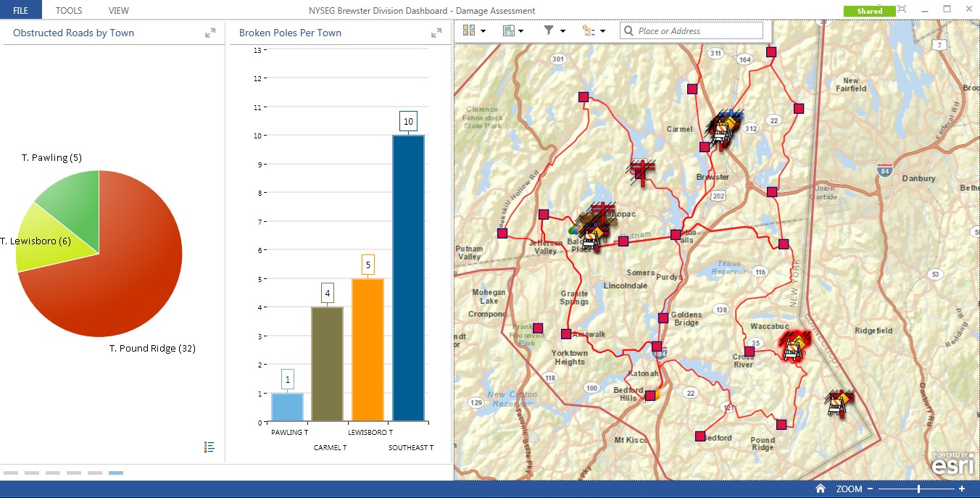Screen dimensions: 980x498
Task: Open the basemap gallery grid icon
Action: [469, 30]
